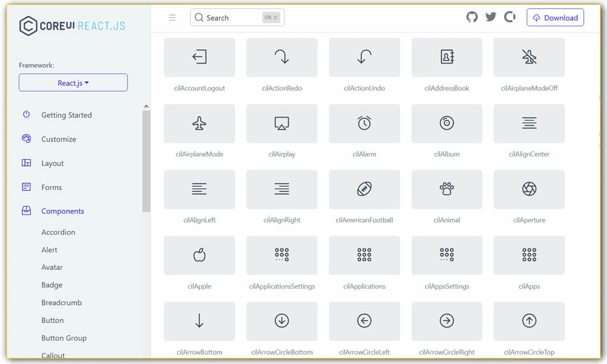The image size is (607, 364).
Task: Click the Download button
Action: [555, 17]
